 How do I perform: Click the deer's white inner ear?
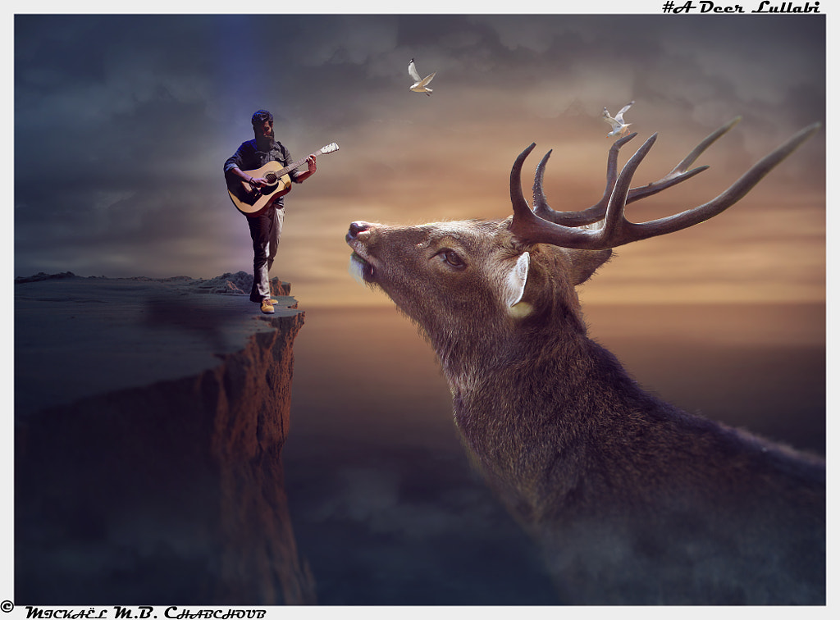(517, 280)
